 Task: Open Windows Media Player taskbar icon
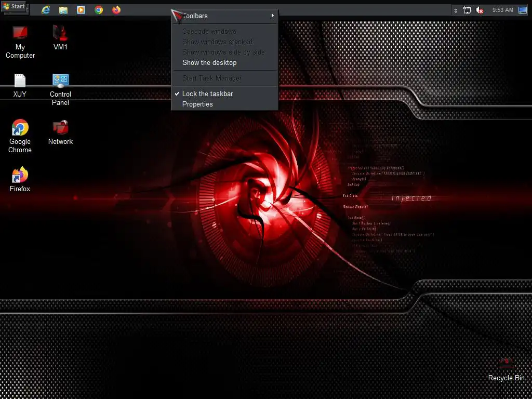click(x=81, y=10)
